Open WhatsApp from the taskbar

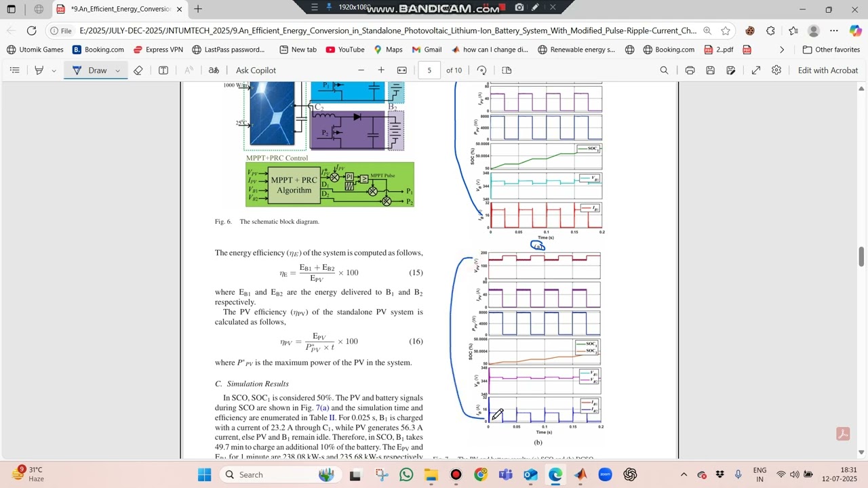pos(406,474)
